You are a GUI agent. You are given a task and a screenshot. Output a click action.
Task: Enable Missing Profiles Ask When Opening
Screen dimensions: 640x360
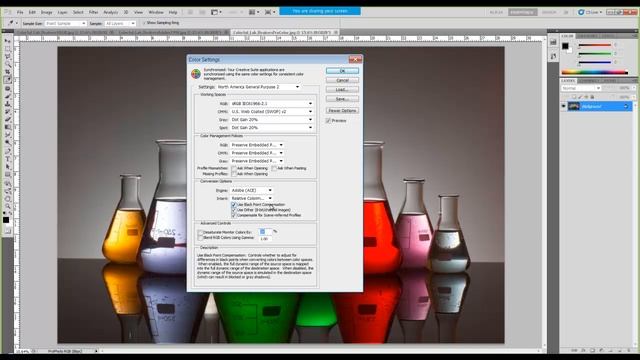tap(234, 174)
